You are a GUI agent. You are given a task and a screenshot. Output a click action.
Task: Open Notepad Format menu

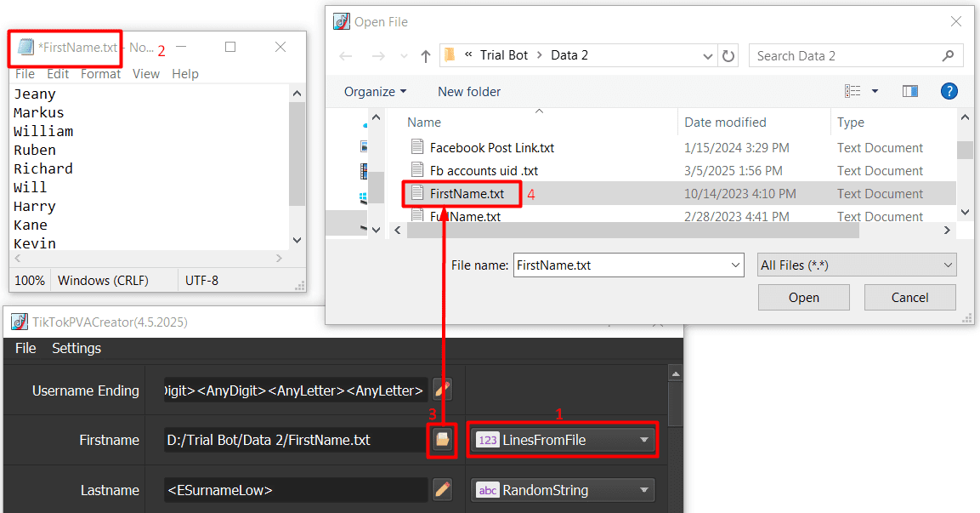(100, 74)
